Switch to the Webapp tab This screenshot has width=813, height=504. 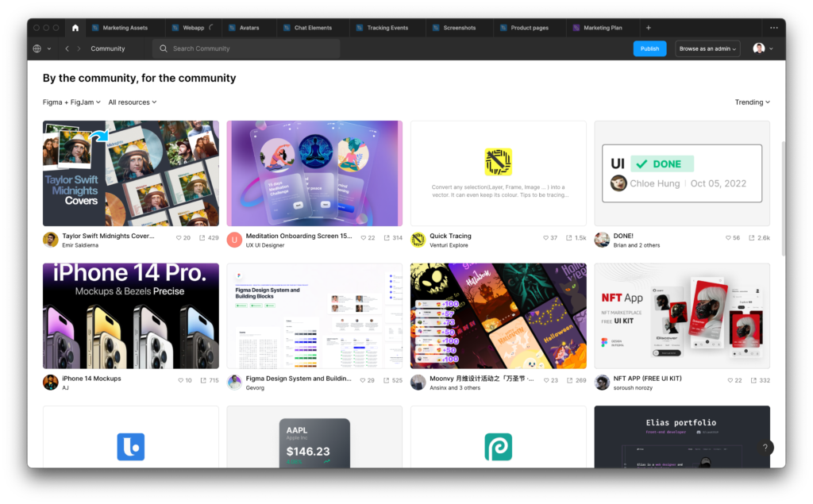pyautogui.click(x=193, y=28)
